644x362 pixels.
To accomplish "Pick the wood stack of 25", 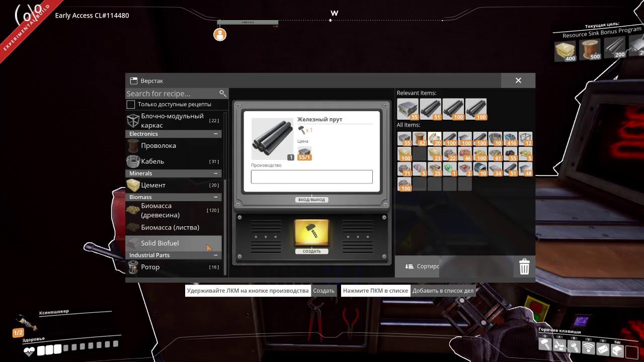I will 435,169.
